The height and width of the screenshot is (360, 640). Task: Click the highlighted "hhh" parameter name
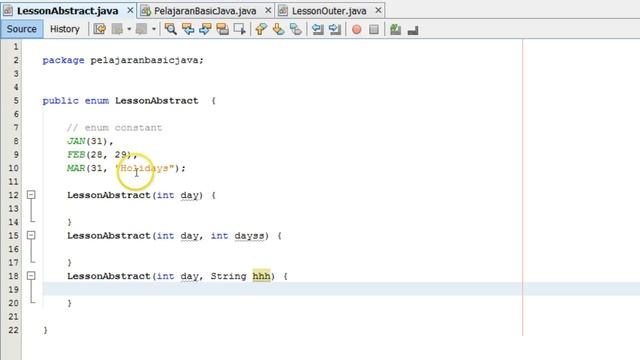click(x=261, y=276)
